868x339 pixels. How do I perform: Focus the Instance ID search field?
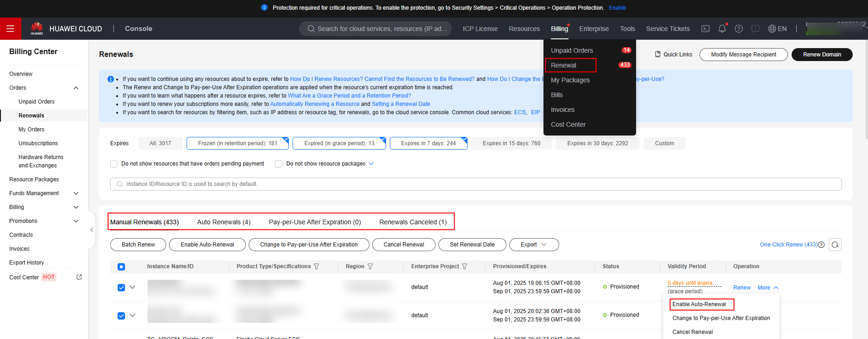[x=475, y=184]
